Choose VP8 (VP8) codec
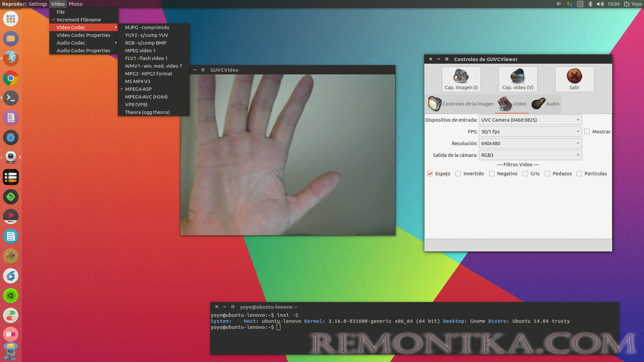 154,105
